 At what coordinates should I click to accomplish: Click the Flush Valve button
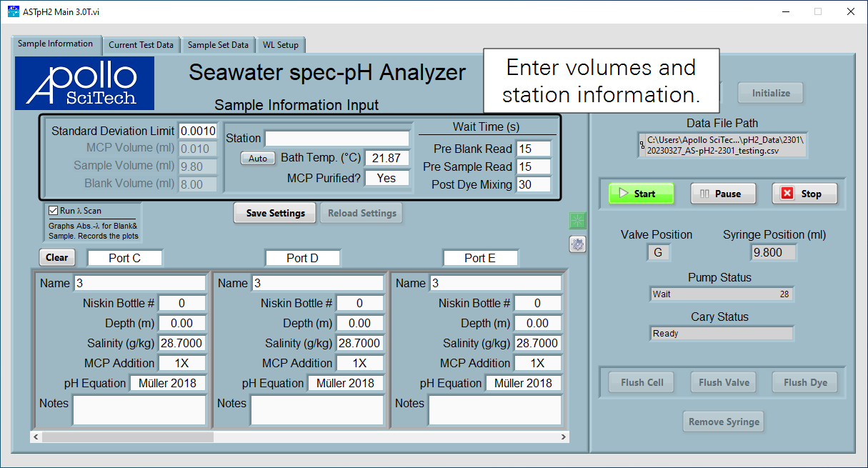point(724,382)
